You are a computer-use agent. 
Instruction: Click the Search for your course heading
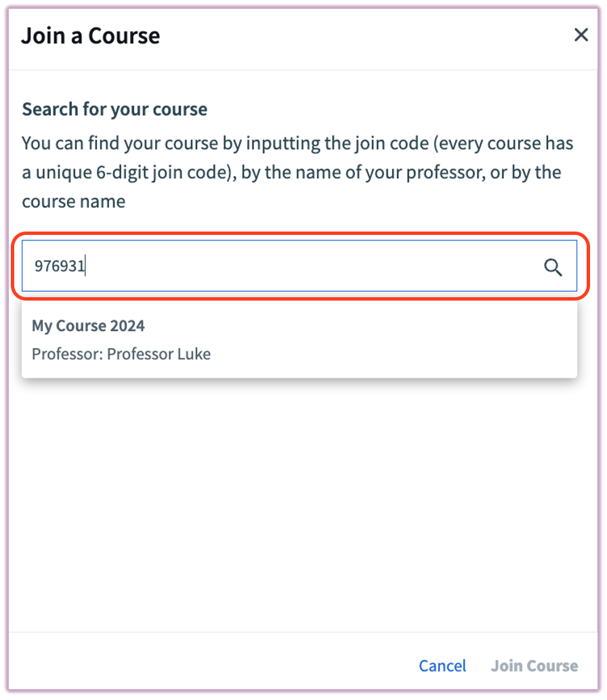point(114,109)
